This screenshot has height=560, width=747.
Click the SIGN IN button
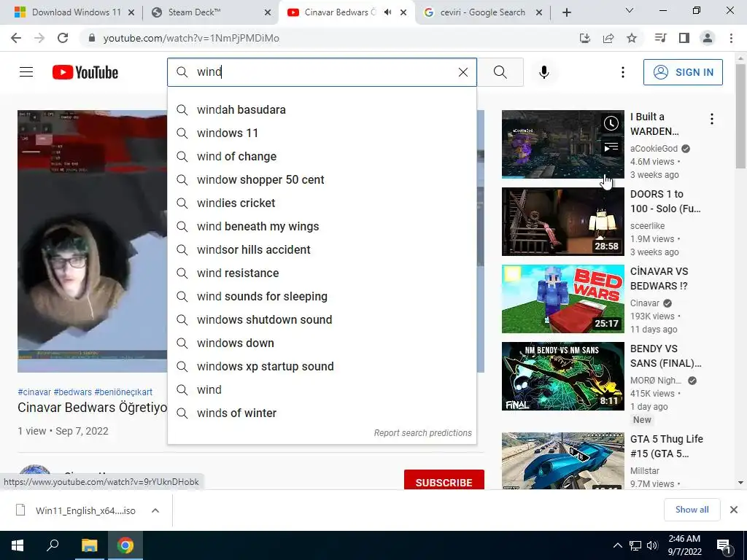(683, 72)
